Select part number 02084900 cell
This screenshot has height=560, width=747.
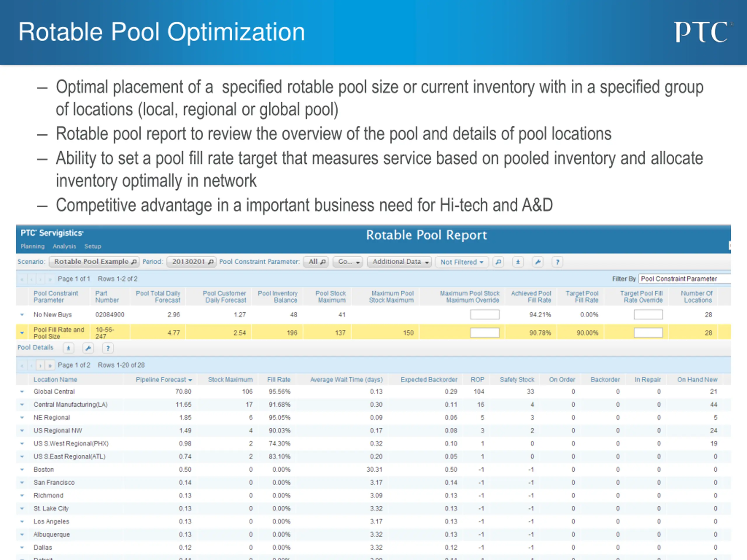pyautogui.click(x=110, y=315)
